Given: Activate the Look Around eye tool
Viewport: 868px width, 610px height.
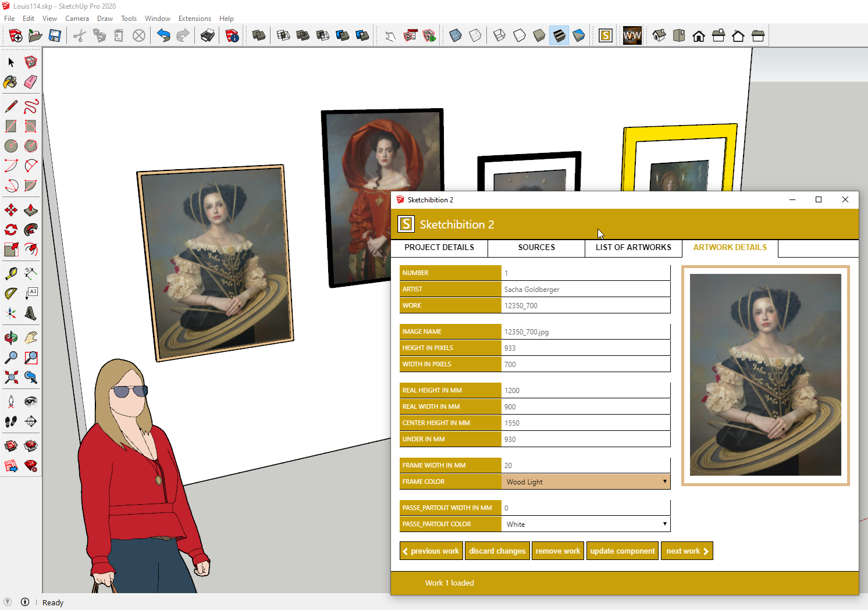Looking at the screenshot, I should (x=31, y=401).
